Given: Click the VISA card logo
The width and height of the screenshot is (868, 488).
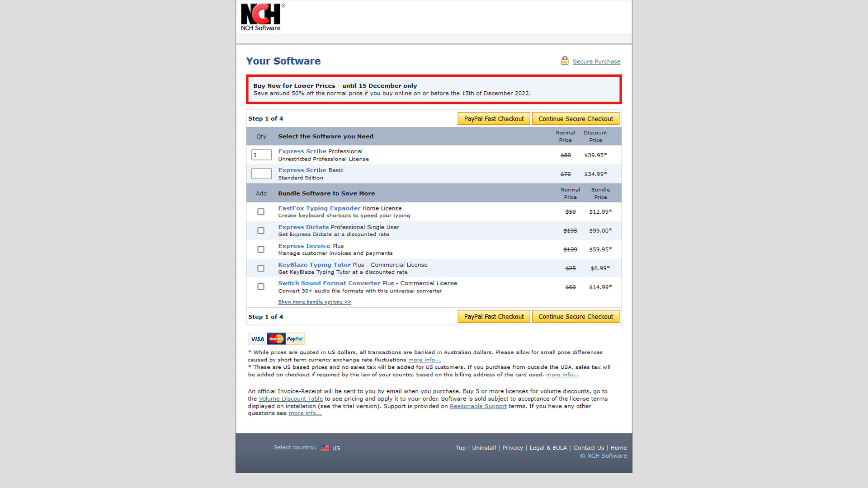Looking at the screenshot, I should [257, 339].
